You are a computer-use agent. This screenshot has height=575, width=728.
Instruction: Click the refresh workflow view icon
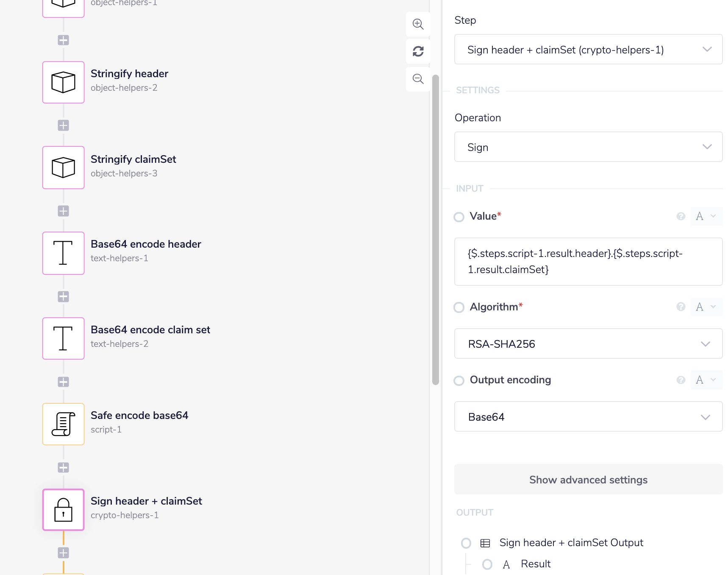point(418,51)
